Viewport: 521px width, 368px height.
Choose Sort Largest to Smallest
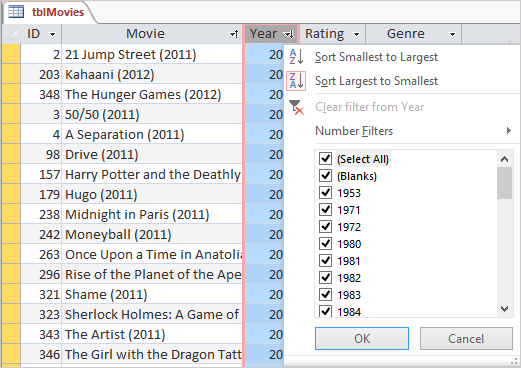click(x=376, y=81)
